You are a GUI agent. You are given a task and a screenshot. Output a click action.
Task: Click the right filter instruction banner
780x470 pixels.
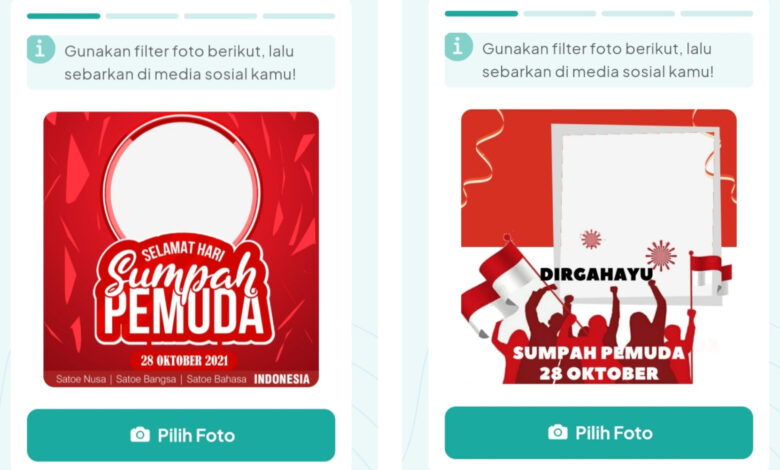(599, 60)
